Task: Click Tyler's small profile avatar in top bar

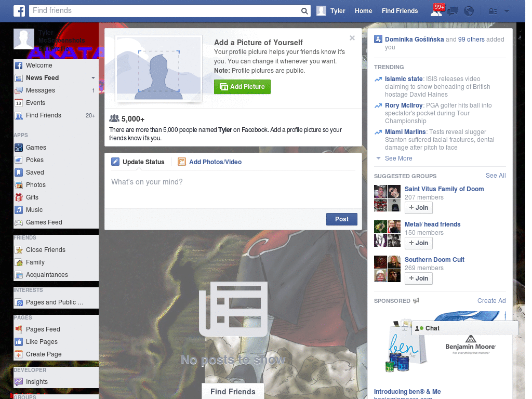Action: pyautogui.click(x=321, y=11)
